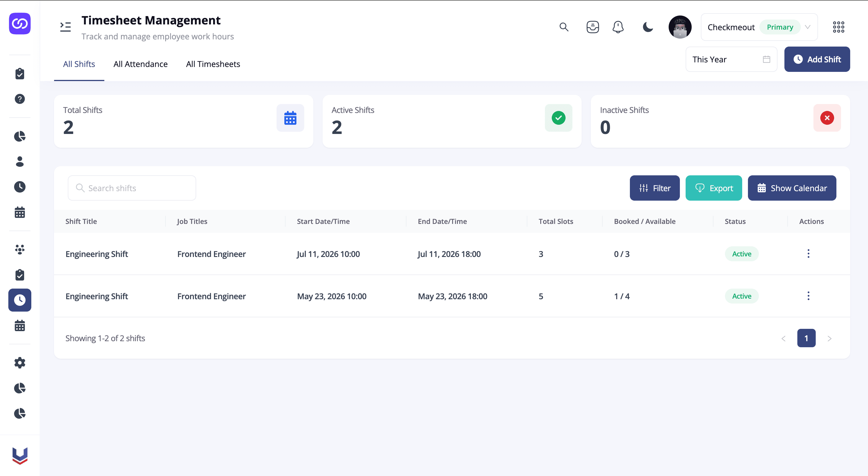The height and width of the screenshot is (476, 868).
Task: Open the inbox messages icon
Action: [593, 27]
